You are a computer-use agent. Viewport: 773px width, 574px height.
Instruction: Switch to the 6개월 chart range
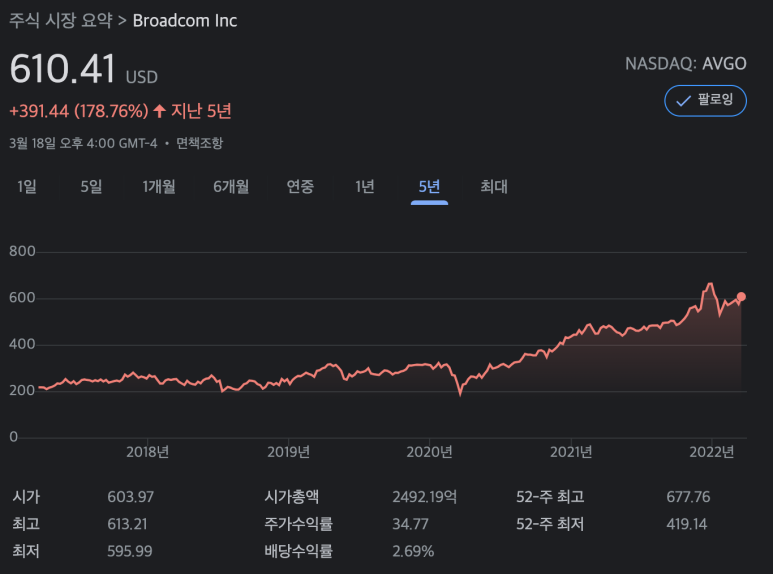(x=231, y=186)
